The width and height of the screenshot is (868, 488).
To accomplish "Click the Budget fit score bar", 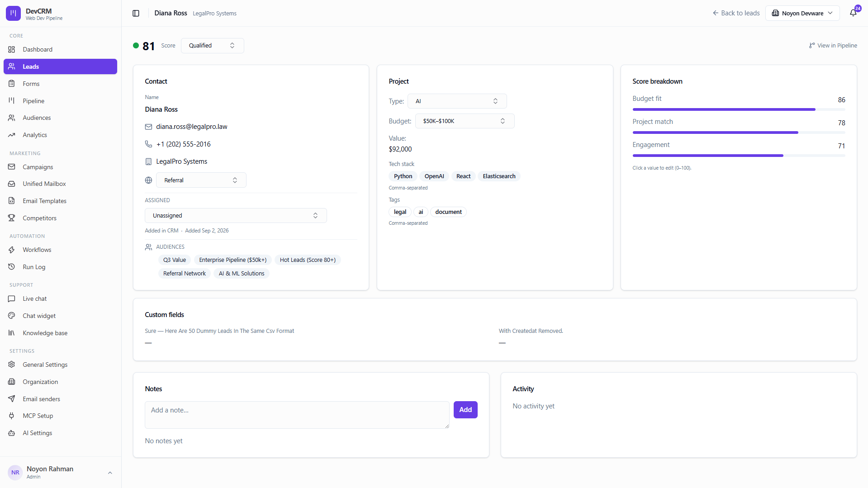I will tap(739, 109).
